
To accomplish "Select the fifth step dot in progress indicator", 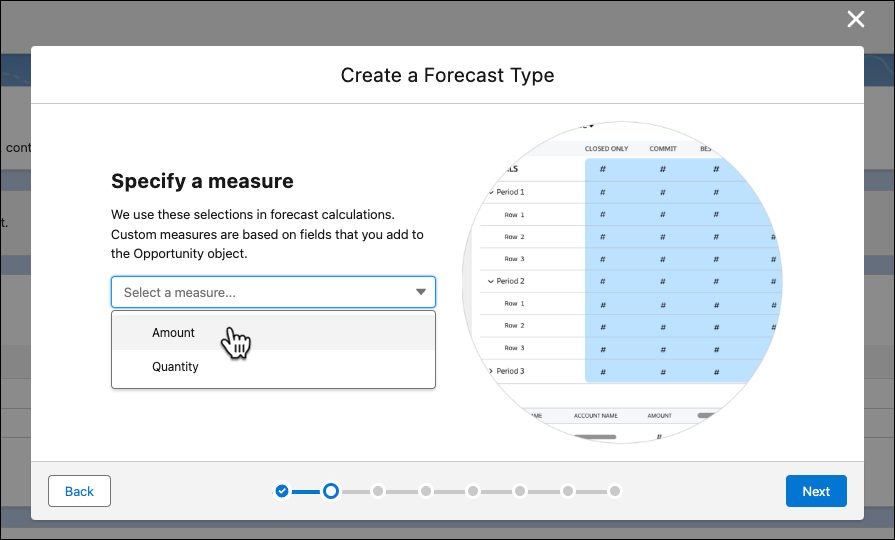I will pyautogui.click(x=473, y=491).
